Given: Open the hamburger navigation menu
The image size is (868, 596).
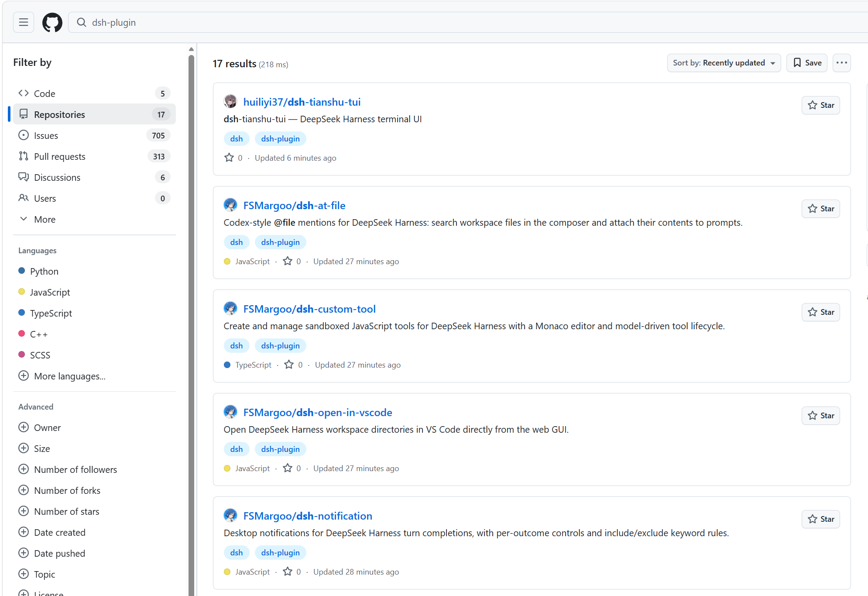Looking at the screenshot, I should point(24,22).
